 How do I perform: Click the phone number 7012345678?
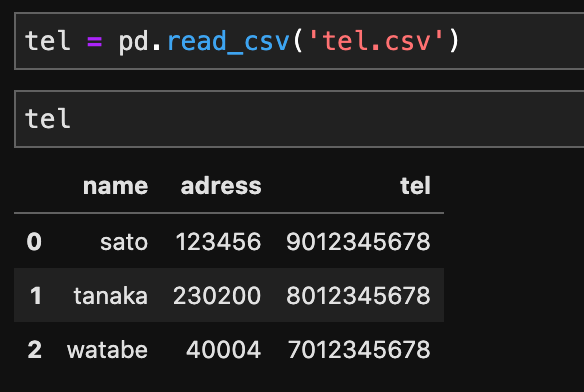point(359,350)
